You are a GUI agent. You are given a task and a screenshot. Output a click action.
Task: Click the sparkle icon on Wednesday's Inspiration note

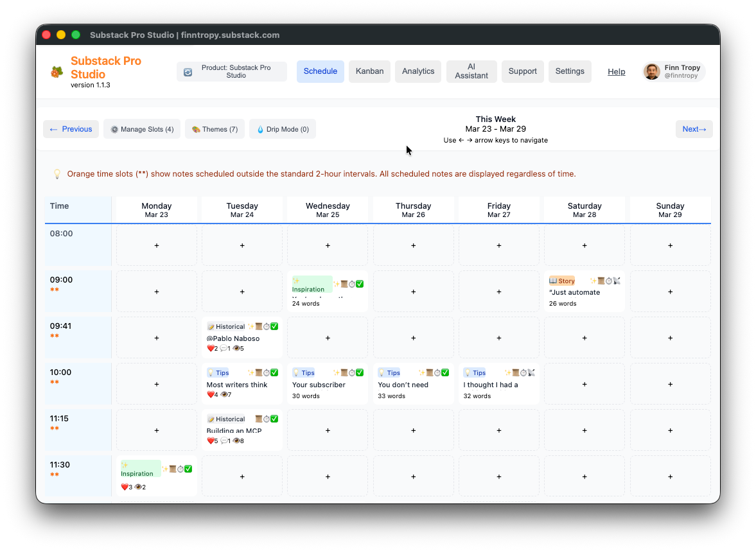337,284
